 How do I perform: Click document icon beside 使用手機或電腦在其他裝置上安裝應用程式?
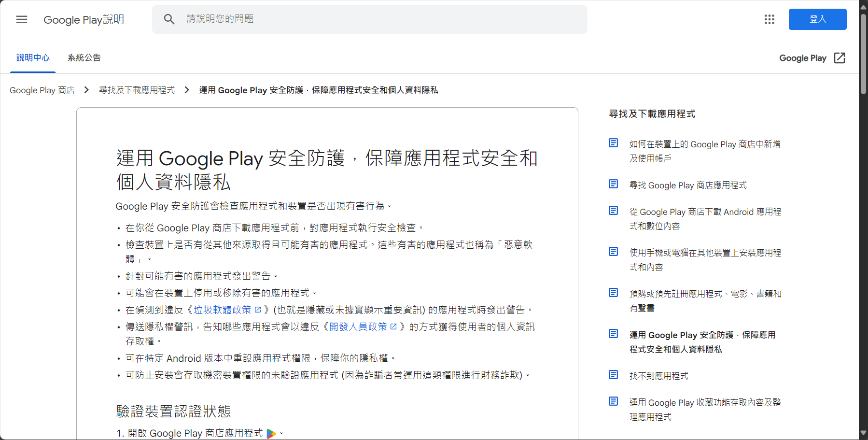pos(614,252)
